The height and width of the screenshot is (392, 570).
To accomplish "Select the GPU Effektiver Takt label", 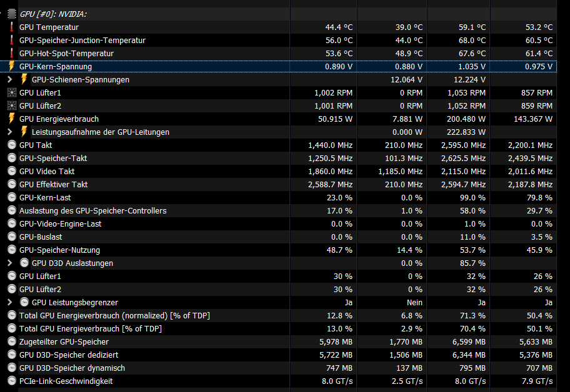I will click(x=54, y=184).
